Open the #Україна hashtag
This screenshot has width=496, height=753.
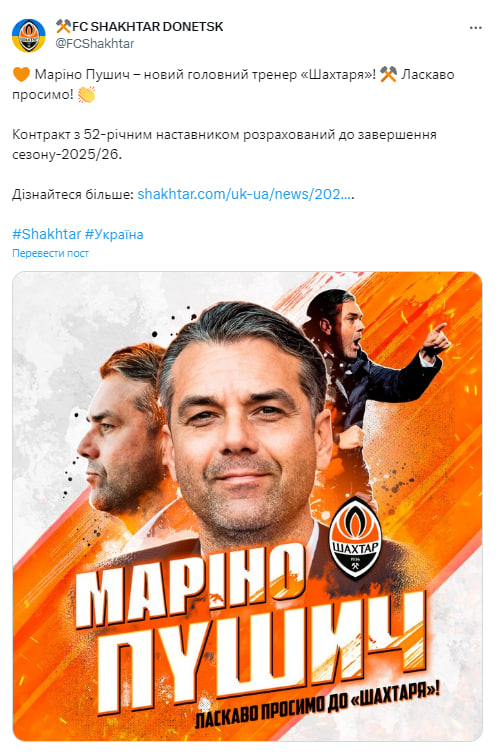point(114,234)
